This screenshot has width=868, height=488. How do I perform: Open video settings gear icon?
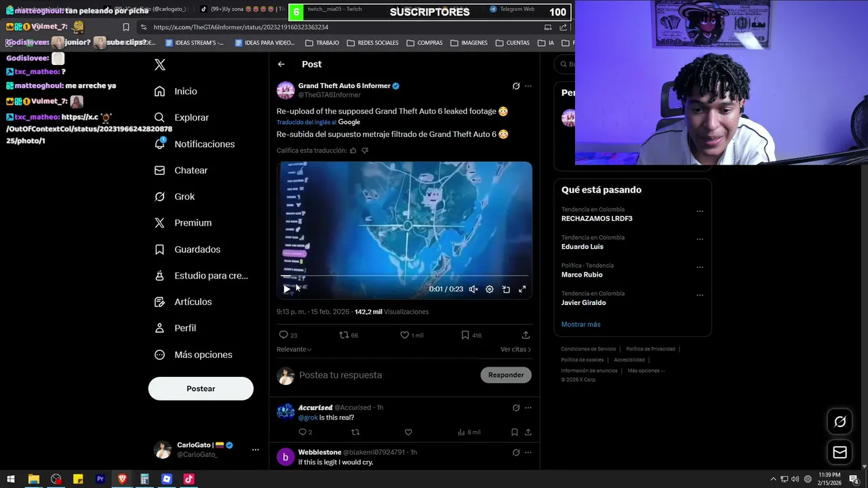490,289
